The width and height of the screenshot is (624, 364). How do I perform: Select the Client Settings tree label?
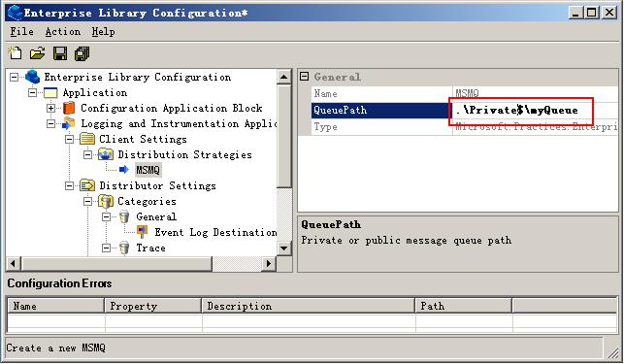[x=143, y=139]
